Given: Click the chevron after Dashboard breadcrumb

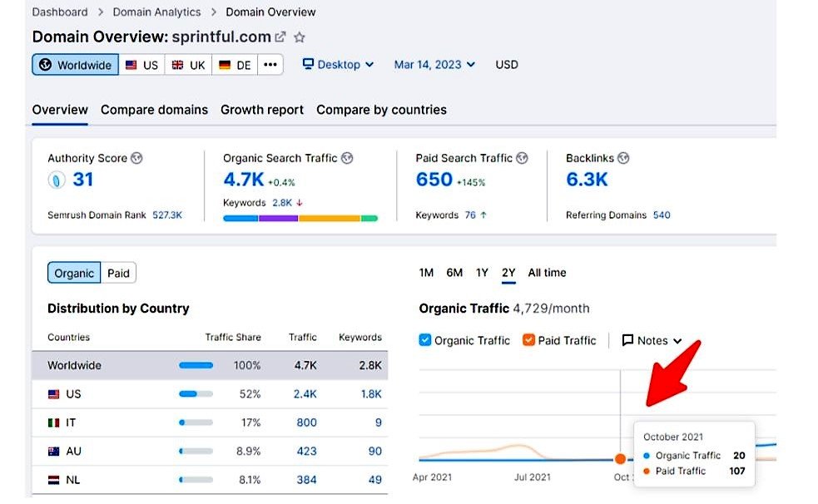Looking at the screenshot, I should 101,12.
